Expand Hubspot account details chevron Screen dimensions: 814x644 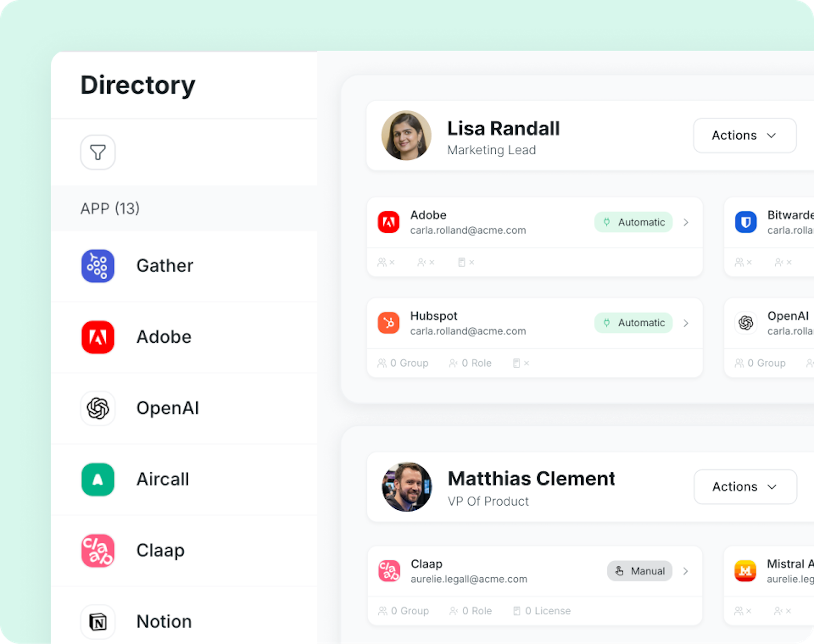click(x=686, y=323)
